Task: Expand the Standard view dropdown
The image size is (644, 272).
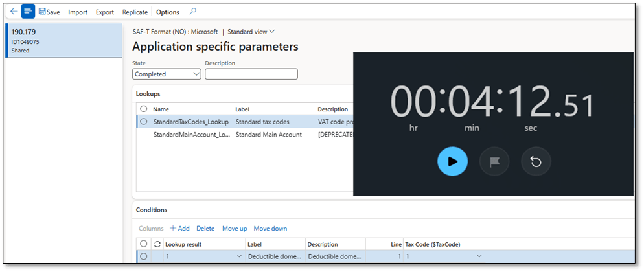Action: click(x=251, y=32)
